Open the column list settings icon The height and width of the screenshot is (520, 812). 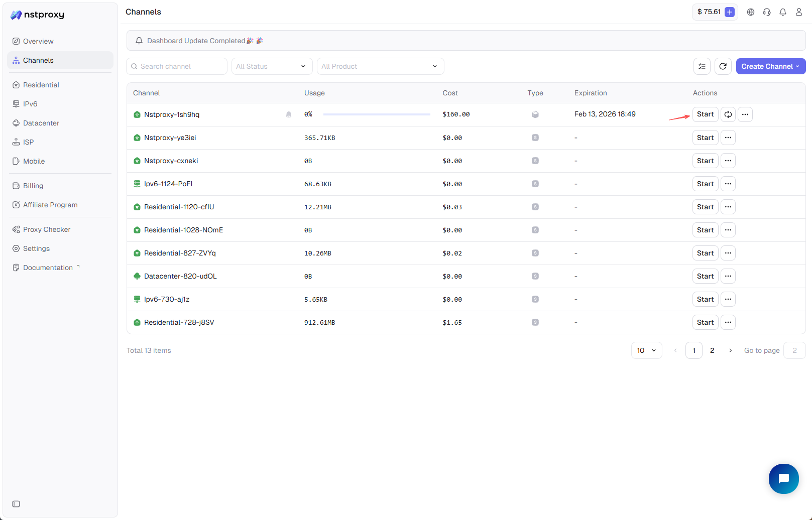click(702, 66)
